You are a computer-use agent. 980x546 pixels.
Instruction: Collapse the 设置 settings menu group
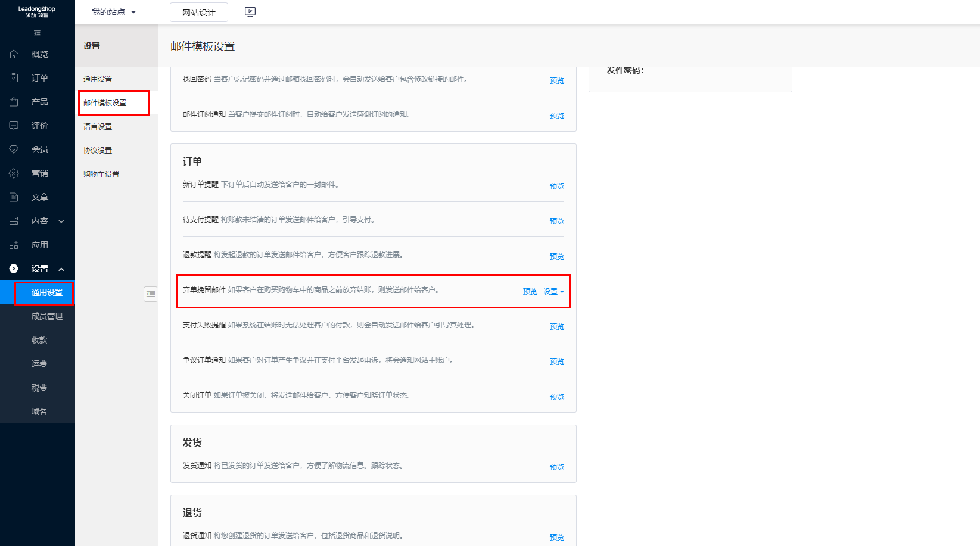point(61,269)
